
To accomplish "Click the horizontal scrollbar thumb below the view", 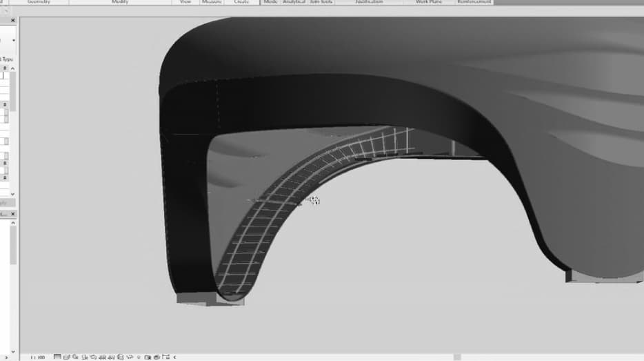I will pyautogui.click(x=457, y=357).
